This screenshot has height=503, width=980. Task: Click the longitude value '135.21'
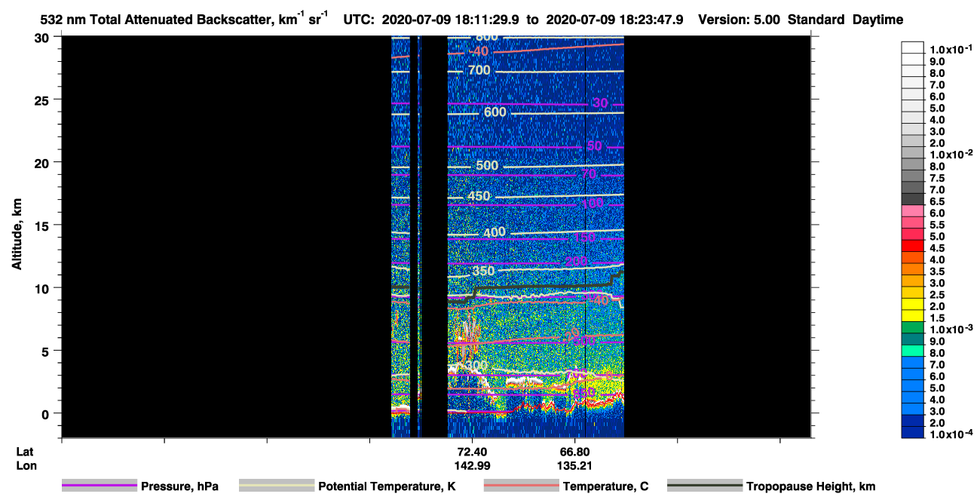click(x=575, y=466)
